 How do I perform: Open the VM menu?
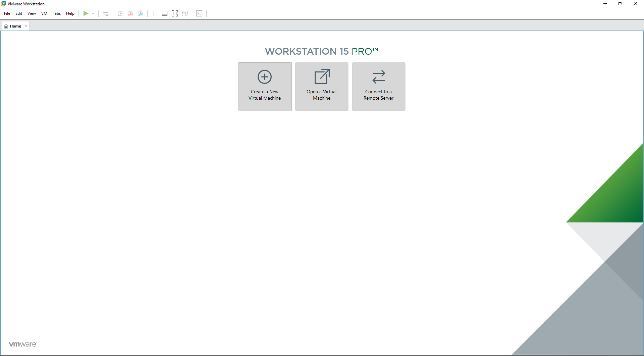click(x=44, y=13)
